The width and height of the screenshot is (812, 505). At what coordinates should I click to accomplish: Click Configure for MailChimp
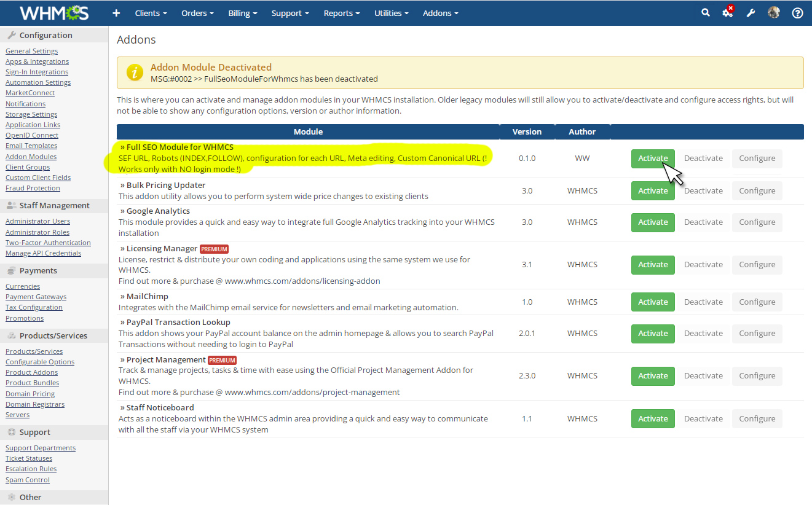pos(757,302)
